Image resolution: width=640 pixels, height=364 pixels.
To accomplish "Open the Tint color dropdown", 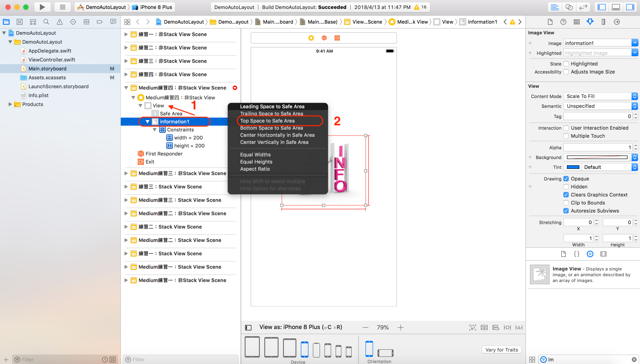I will (610, 167).
